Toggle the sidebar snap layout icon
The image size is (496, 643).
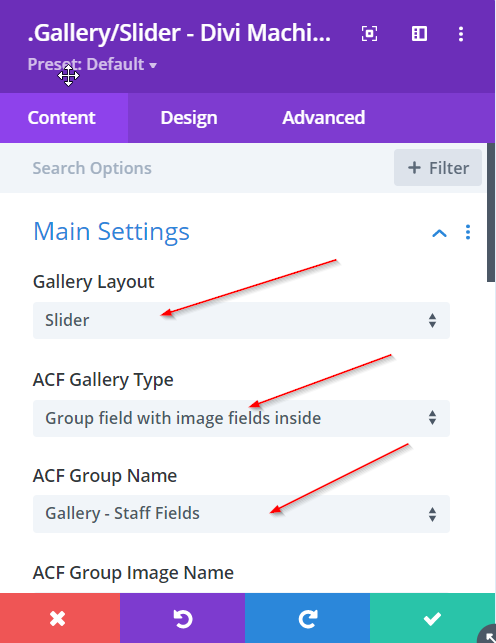[x=419, y=34]
